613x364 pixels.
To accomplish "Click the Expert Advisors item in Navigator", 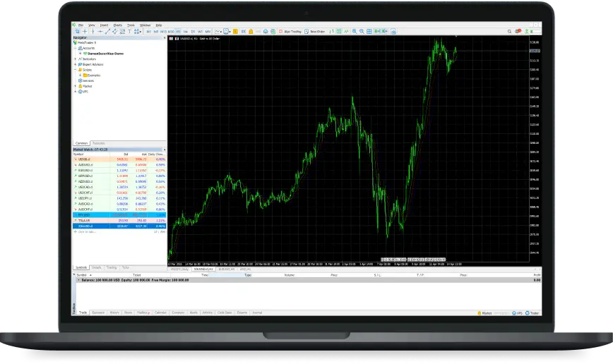I will [93, 64].
